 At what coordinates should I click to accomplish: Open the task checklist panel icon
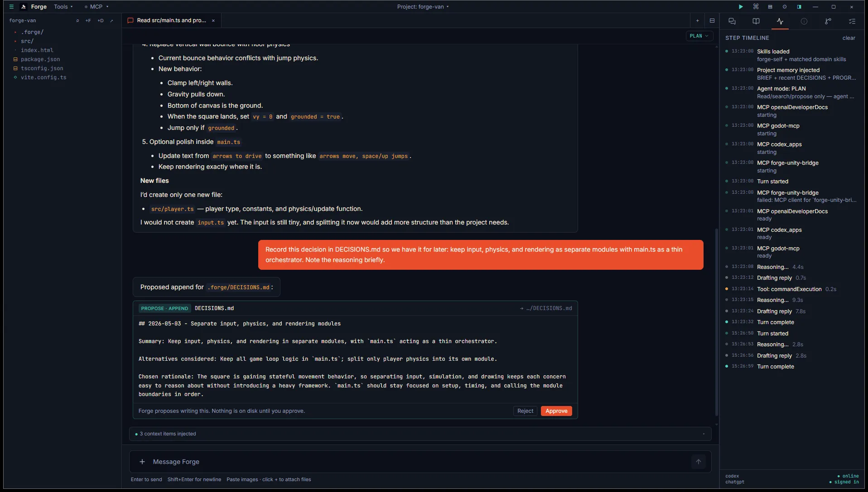852,21
